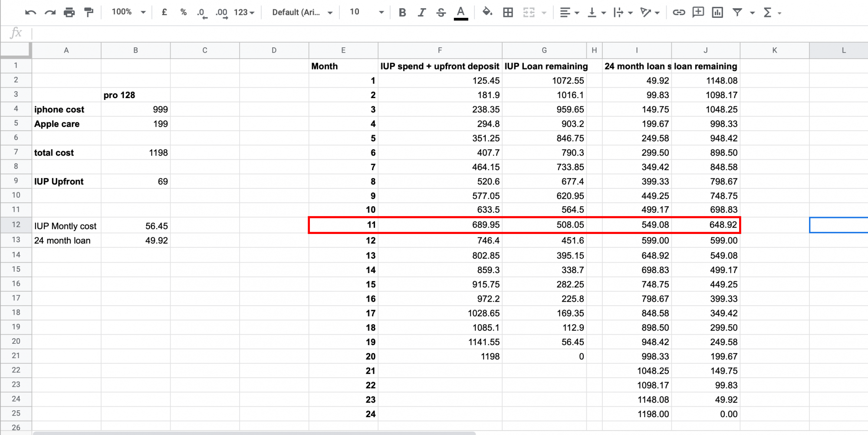The width and height of the screenshot is (868, 435).
Task: Select the 'IUP Loan remaining' header cell
Action: pyautogui.click(x=544, y=66)
